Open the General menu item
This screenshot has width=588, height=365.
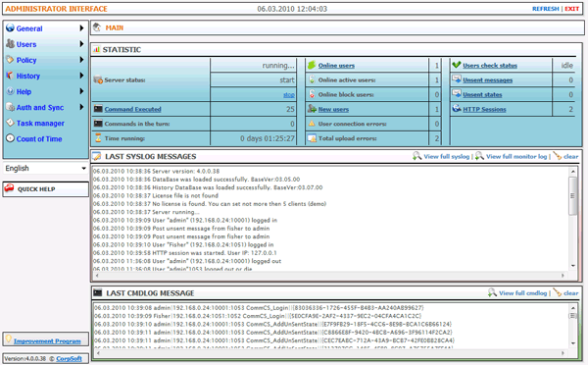click(29, 28)
